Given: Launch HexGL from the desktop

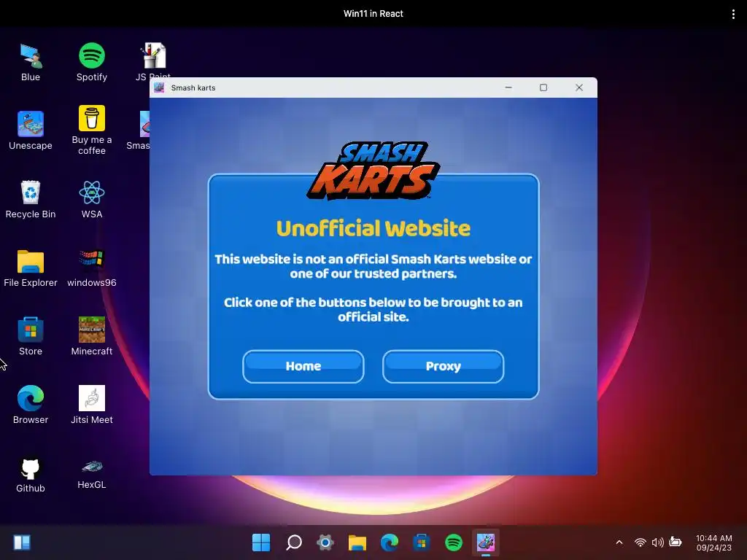Looking at the screenshot, I should click(91, 473).
